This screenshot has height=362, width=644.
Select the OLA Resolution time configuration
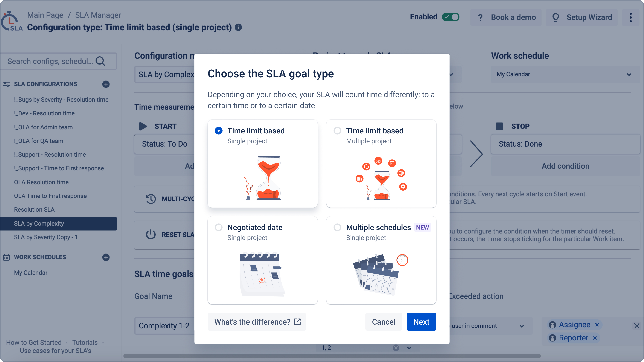pos(41,182)
